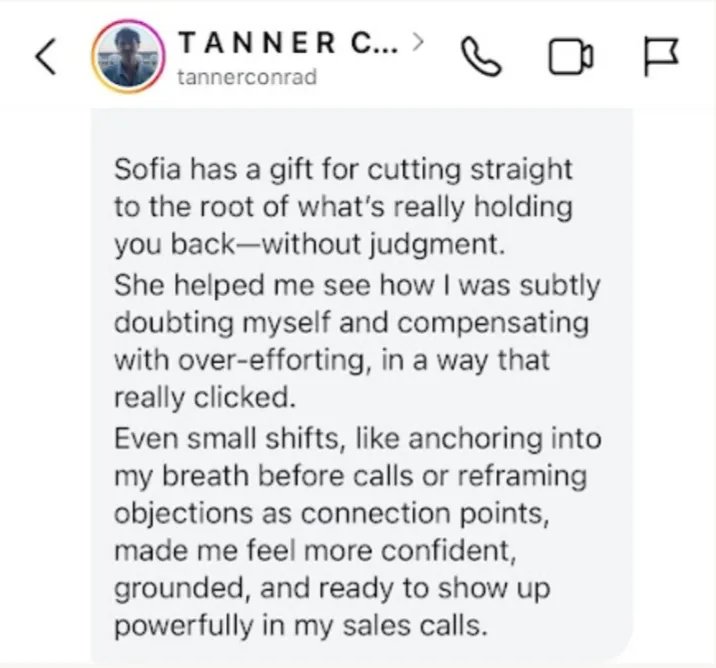Image resolution: width=716 pixels, height=668 pixels.
Task: Open Tanner's profile picture
Action: point(128,57)
